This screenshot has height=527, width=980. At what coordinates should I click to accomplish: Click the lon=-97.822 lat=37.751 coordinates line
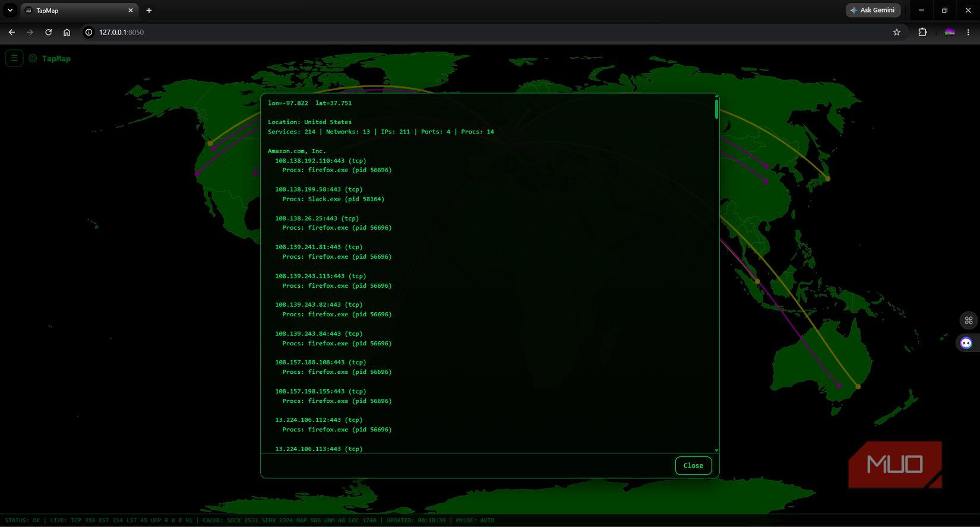click(309, 103)
